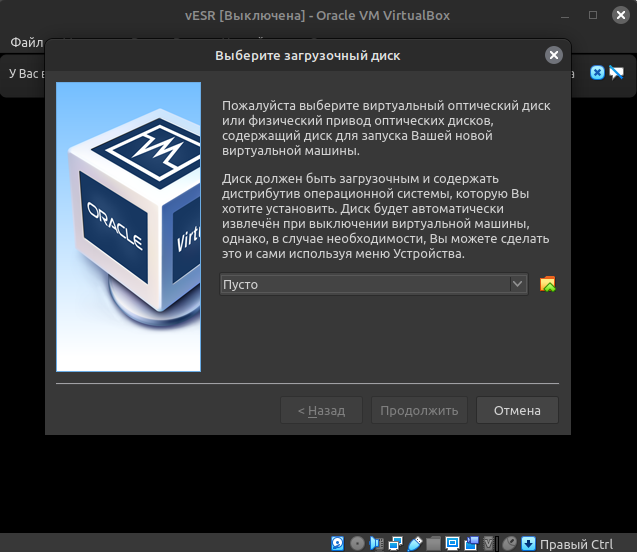Close the vESR VirtualBox main window
This screenshot has width=637, height=552.
621,15
